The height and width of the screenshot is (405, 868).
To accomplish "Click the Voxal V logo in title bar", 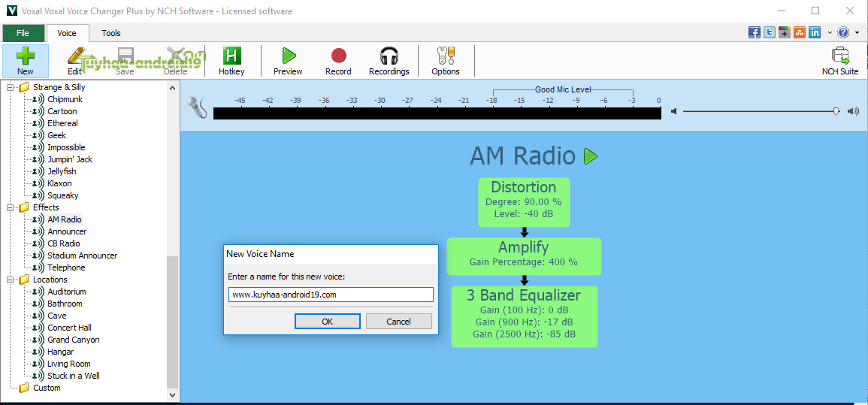I will (11, 11).
